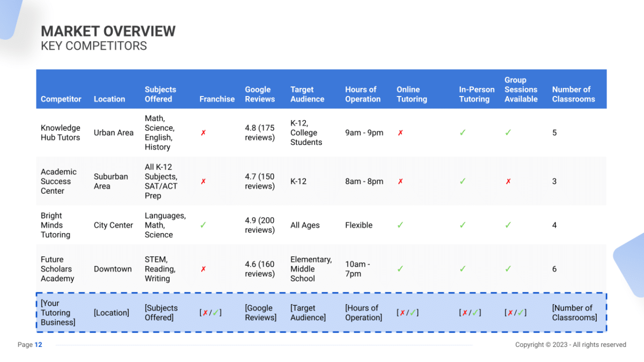Screen dimensions: 644x362
Task: Click the "Urban Area" location cell
Action: coord(114,133)
